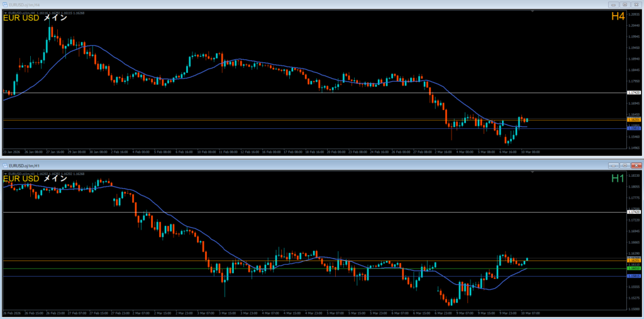Image resolution: width=644 pixels, height=319 pixels.
Task: Minimize the H4 chart window
Action: [613, 4]
